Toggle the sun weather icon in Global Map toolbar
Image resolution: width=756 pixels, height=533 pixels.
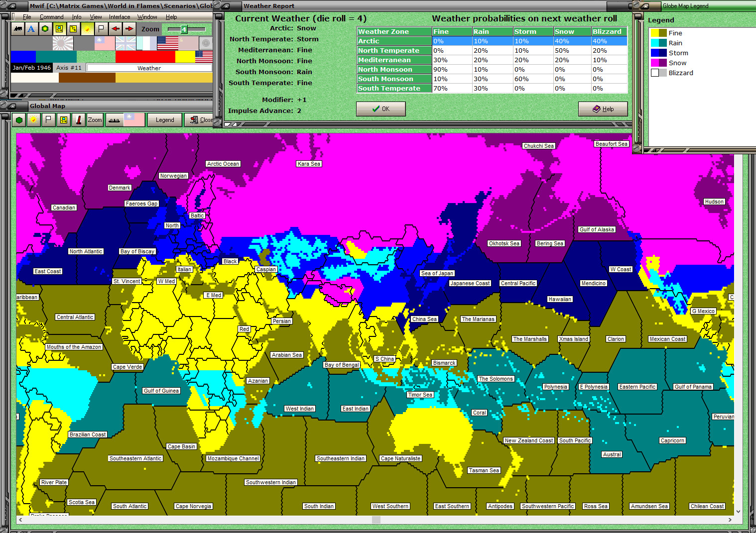[x=33, y=120]
